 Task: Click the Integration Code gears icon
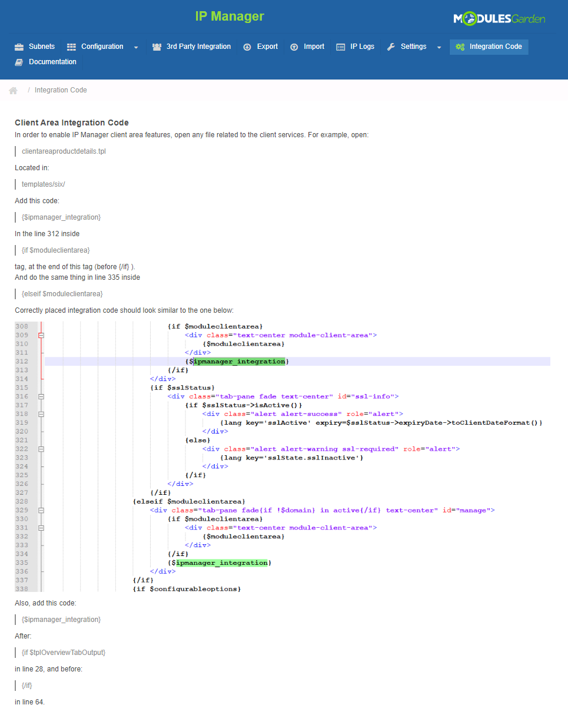click(x=460, y=47)
